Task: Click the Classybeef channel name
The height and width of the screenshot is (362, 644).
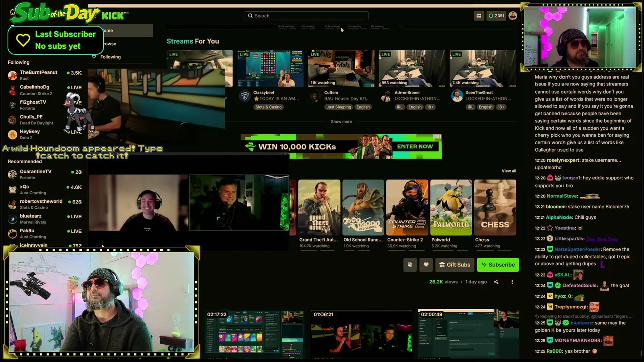Action: click(x=264, y=93)
